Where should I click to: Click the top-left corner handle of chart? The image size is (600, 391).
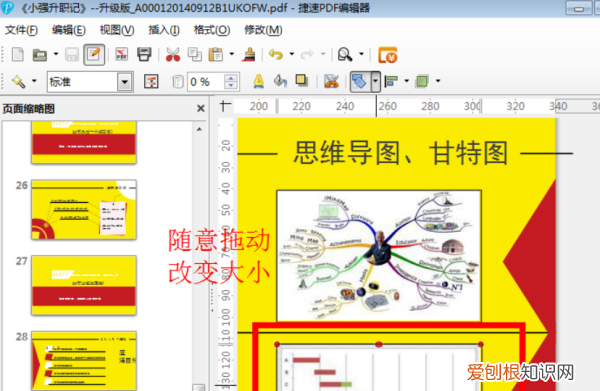tap(277, 345)
